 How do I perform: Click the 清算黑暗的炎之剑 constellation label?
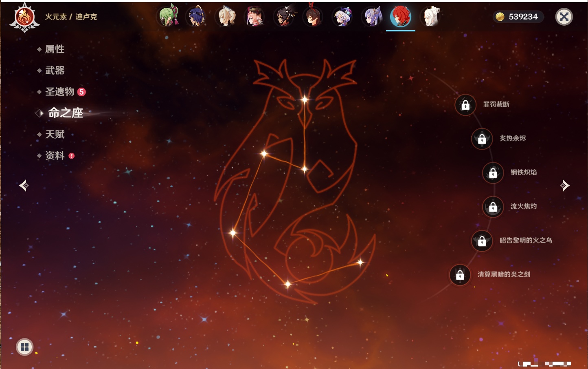coord(504,274)
